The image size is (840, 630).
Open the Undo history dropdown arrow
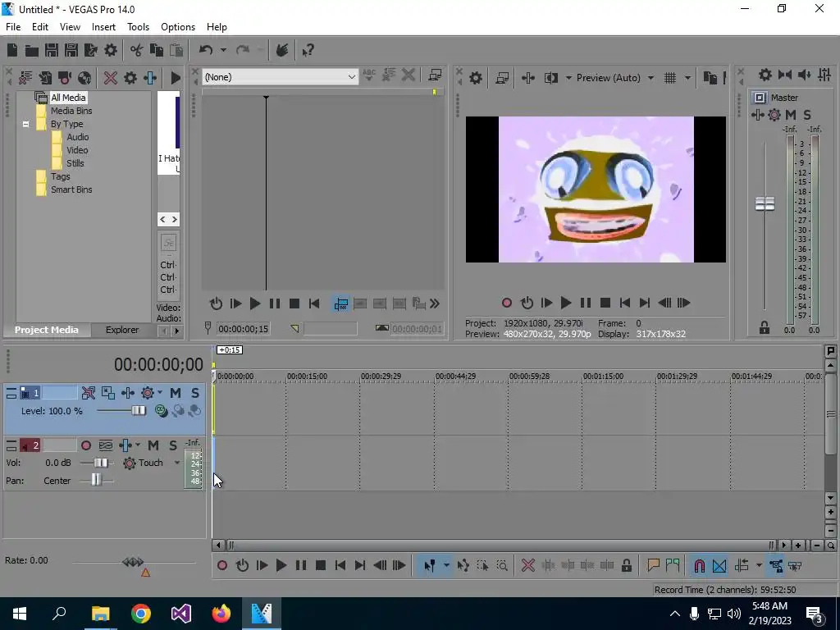coord(223,50)
